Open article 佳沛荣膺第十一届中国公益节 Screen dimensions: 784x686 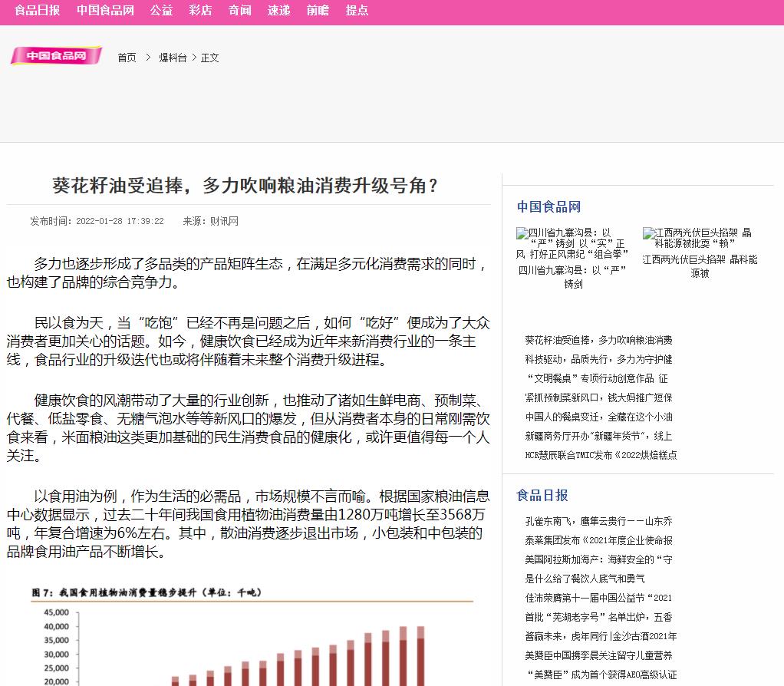(598, 598)
